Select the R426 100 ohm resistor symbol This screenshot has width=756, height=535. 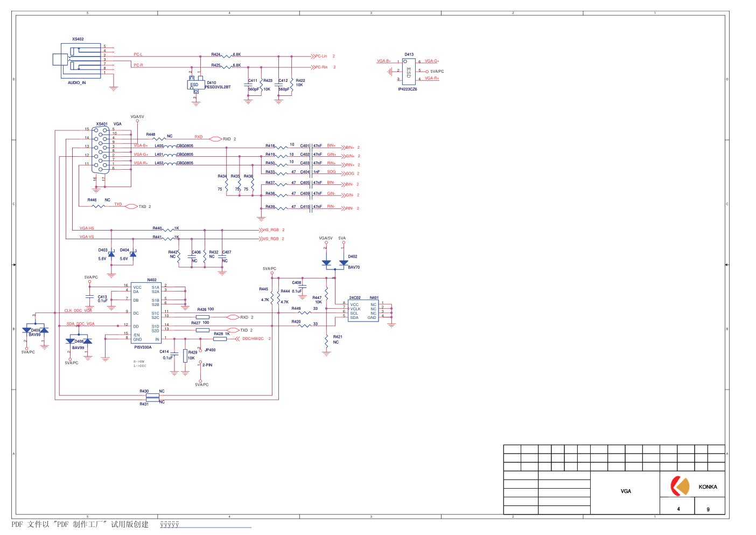202,317
